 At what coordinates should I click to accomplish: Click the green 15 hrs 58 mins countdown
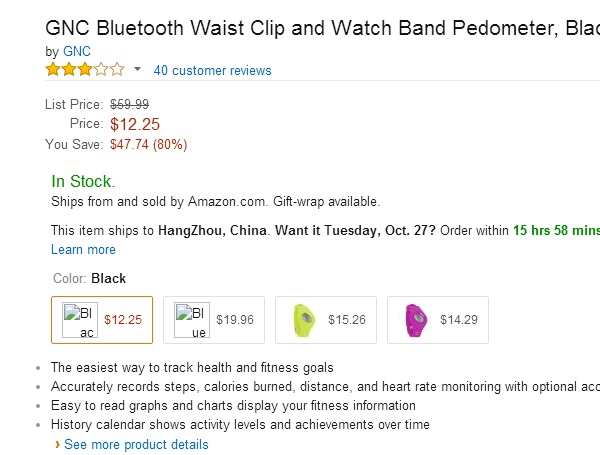click(556, 230)
